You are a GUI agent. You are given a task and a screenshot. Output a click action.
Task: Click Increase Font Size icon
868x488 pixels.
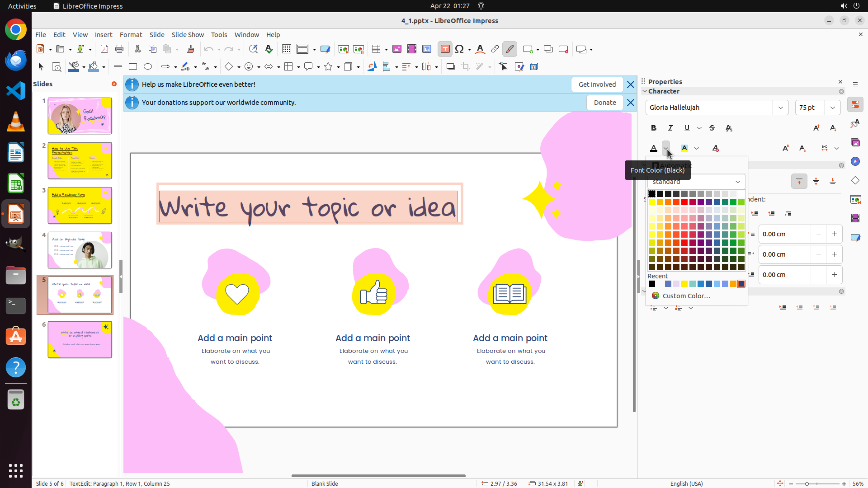click(x=816, y=128)
